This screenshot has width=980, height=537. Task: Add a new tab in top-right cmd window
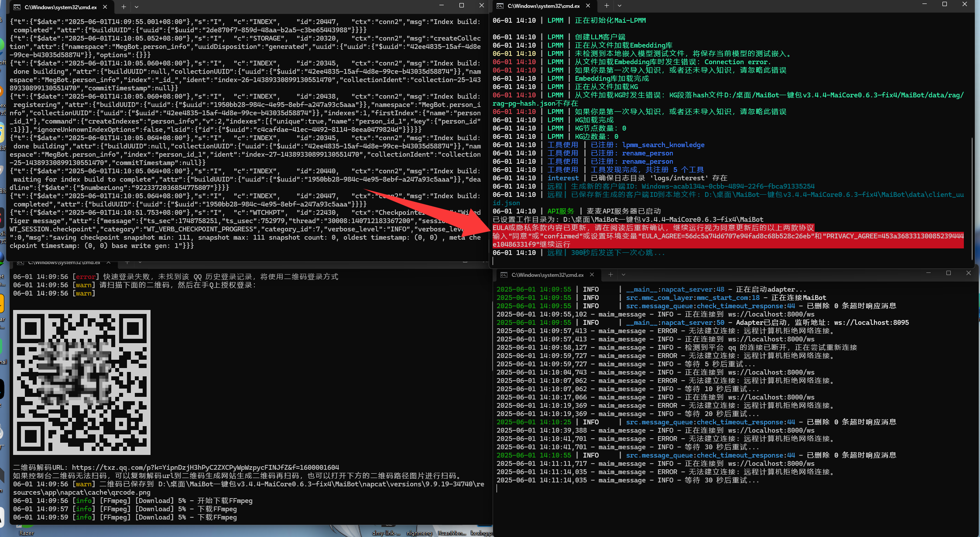click(607, 6)
